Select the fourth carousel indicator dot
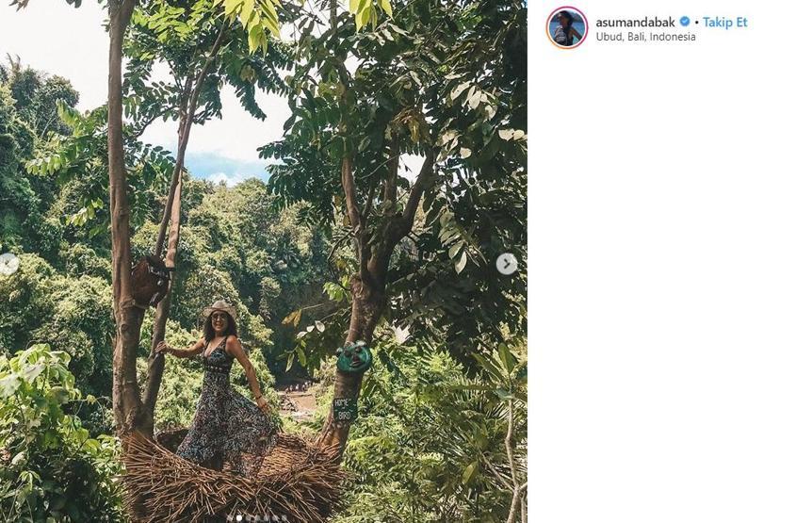Viewport: 812px width, 523px height. click(x=257, y=518)
